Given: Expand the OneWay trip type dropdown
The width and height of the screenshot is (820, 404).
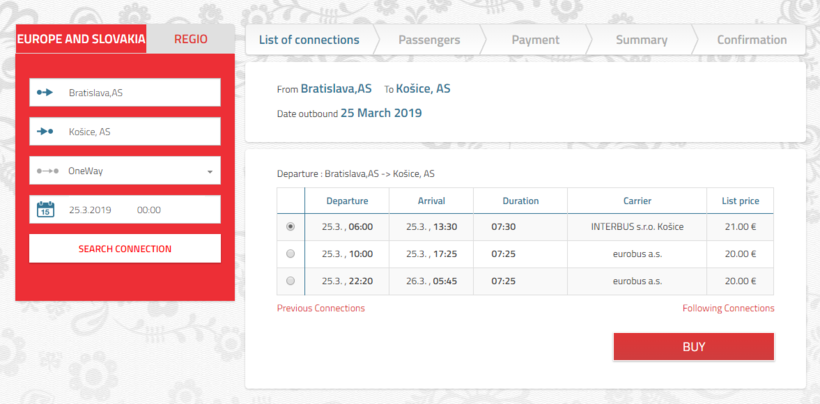Looking at the screenshot, I should tap(210, 172).
